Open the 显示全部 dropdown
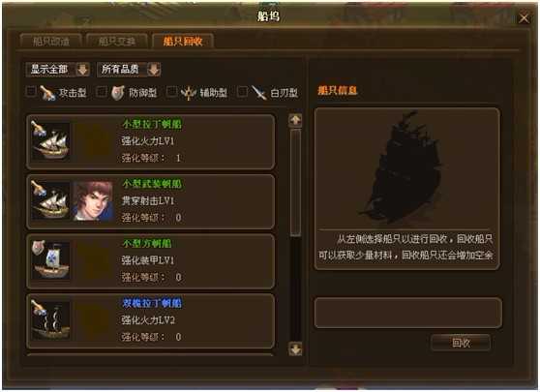 (58, 70)
